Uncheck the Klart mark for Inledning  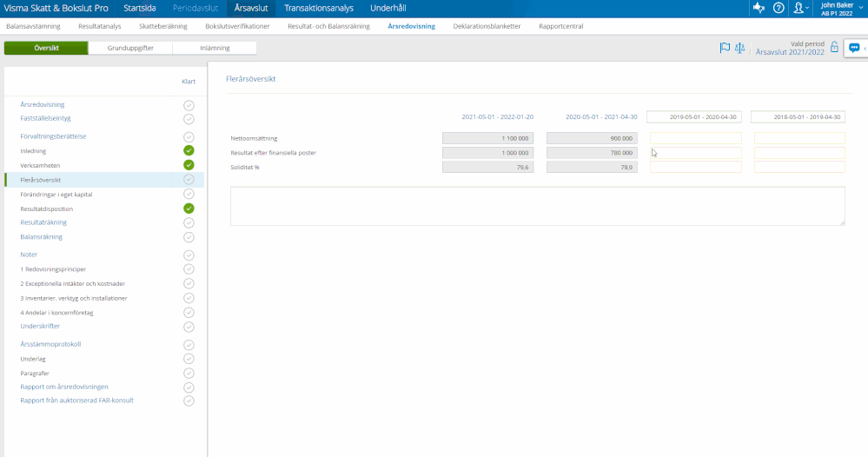pos(189,150)
